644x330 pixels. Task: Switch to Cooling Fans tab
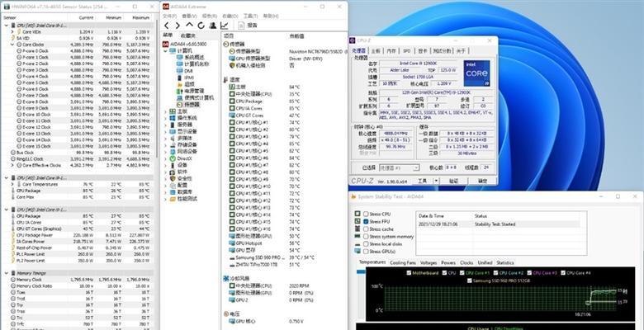pos(403,262)
